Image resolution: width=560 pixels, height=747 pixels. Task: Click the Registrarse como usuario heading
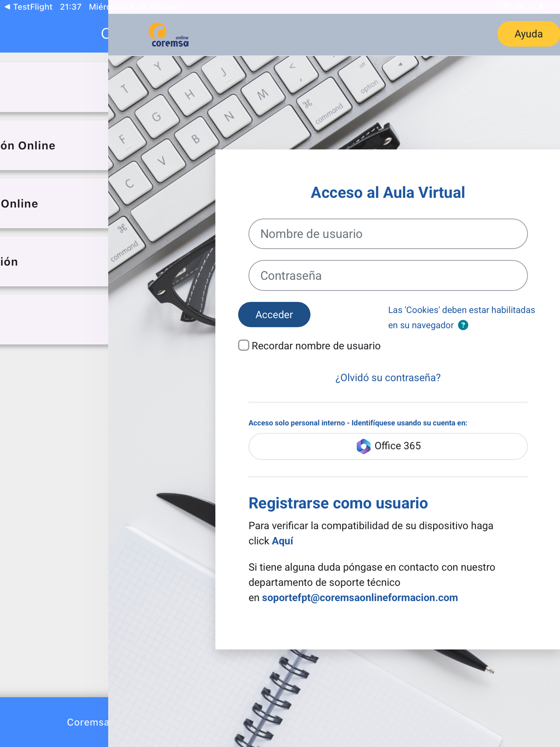(x=338, y=503)
